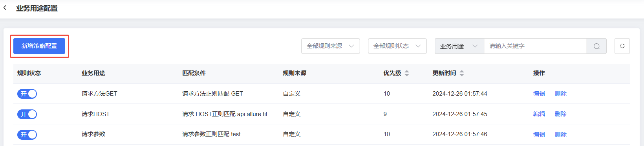Expand the 全部规则状态 filter
The height and width of the screenshot is (146, 644).
(397, 46)
